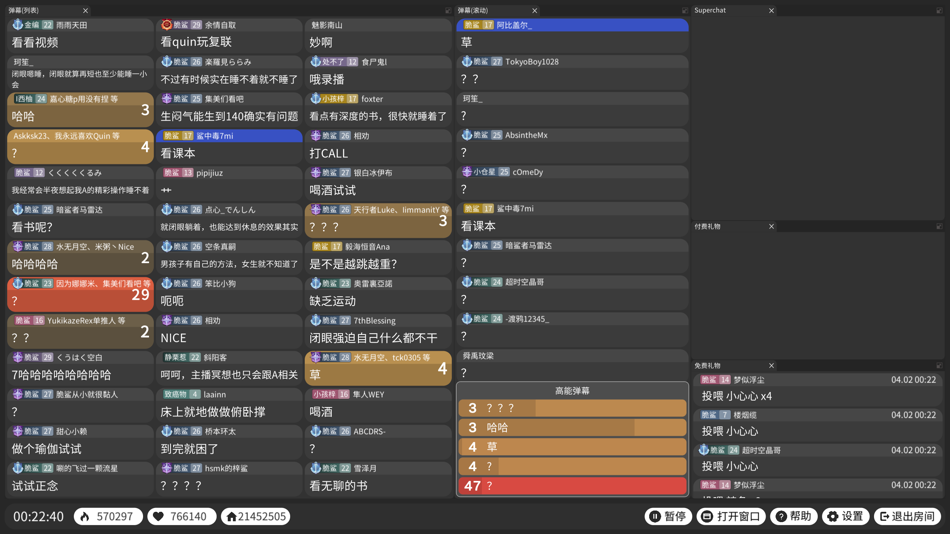This screenshot has height=534, width=950.
Task: Expand the YukikazeRex merged ? ? message
Action: 80,331
